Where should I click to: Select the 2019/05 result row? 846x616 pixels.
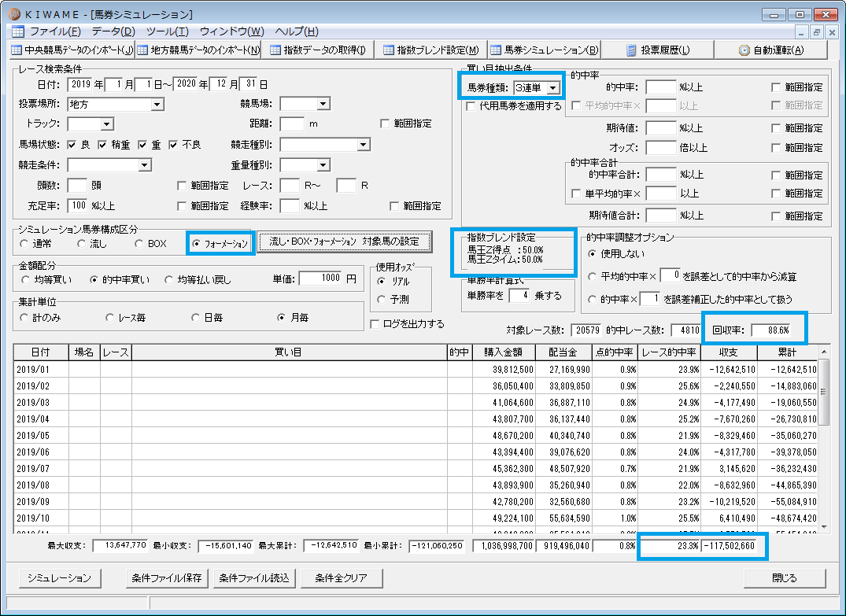(x=416, y=435)
